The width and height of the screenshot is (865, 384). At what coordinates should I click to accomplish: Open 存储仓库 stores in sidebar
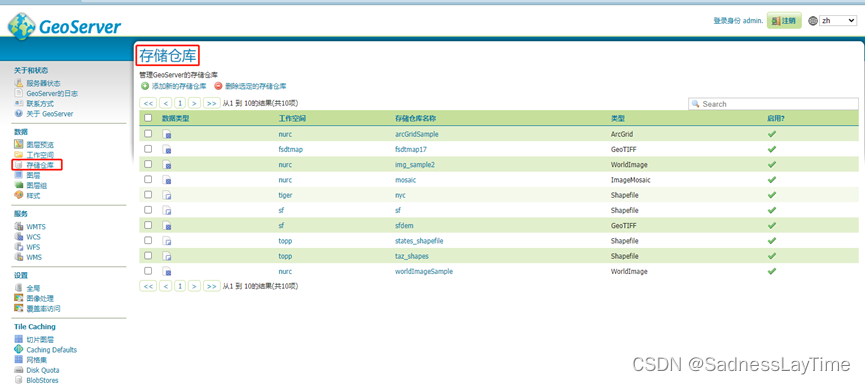click(40, 165)
